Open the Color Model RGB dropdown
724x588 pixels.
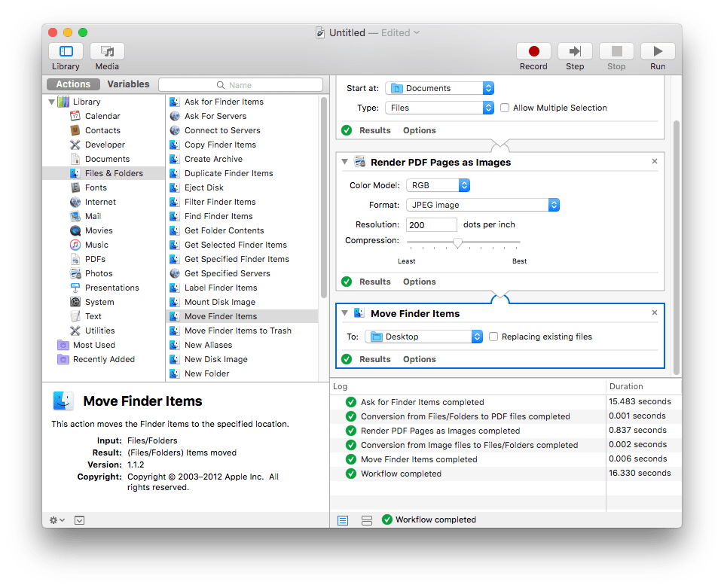[438, 185]
